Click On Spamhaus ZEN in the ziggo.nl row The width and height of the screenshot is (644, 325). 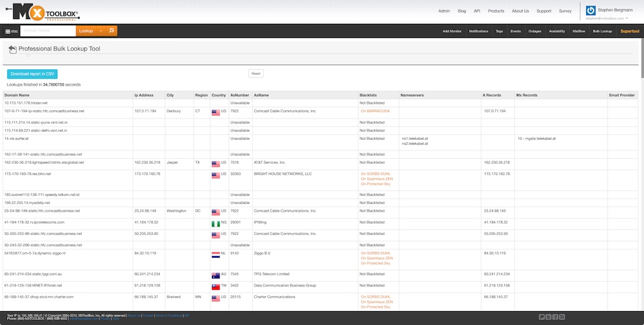(x=377, y=258)
